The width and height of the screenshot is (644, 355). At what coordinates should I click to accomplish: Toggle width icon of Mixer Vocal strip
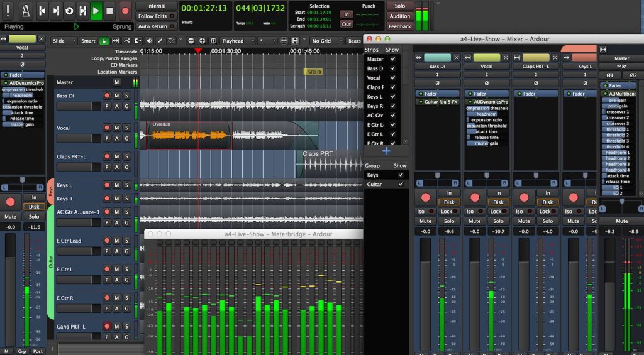(x=468, y=57)
